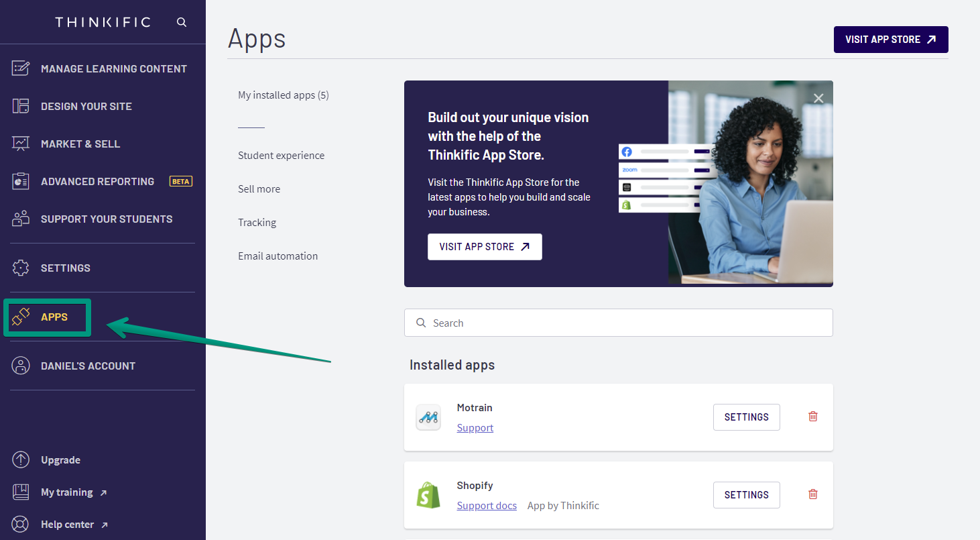
Task: Open Shopify Support docs link
Action: point(487,506)
